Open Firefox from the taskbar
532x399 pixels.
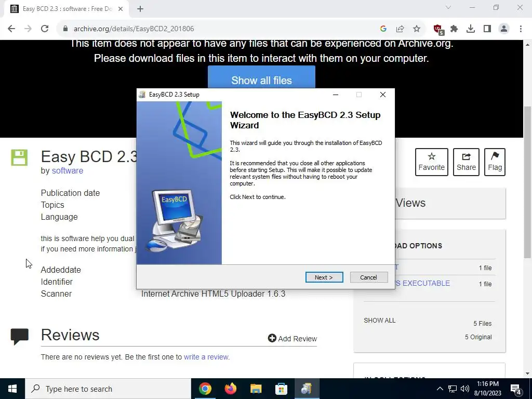pos(230,389)
